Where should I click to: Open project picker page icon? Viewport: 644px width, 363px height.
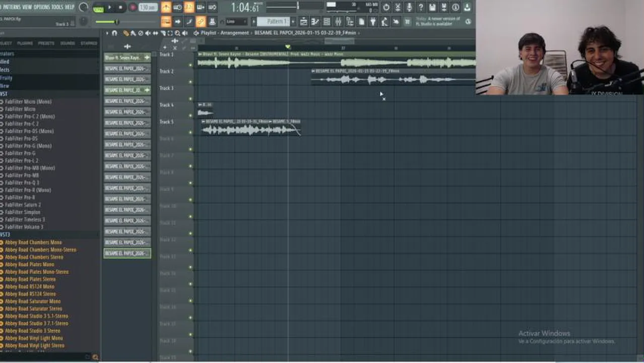(361, 22)
